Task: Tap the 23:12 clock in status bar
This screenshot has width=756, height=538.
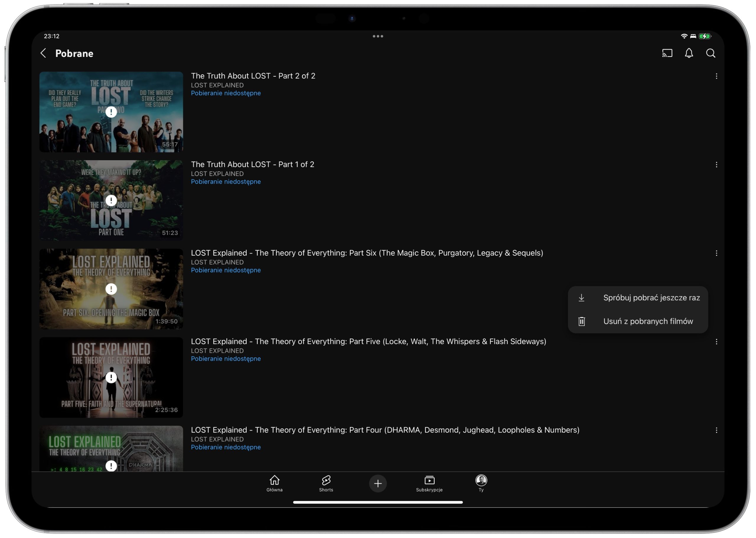Action: pyautogui.click(x=52, y=36)
